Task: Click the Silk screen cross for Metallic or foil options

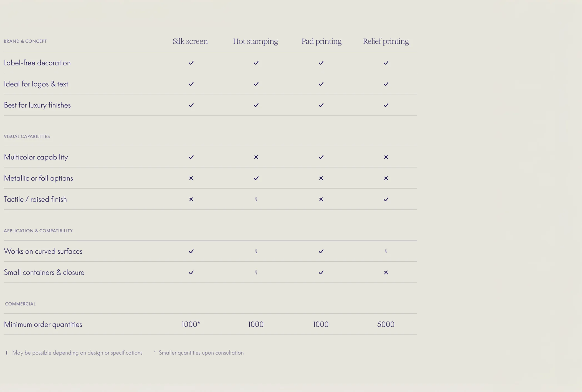Action: click(x=191, y=178)
